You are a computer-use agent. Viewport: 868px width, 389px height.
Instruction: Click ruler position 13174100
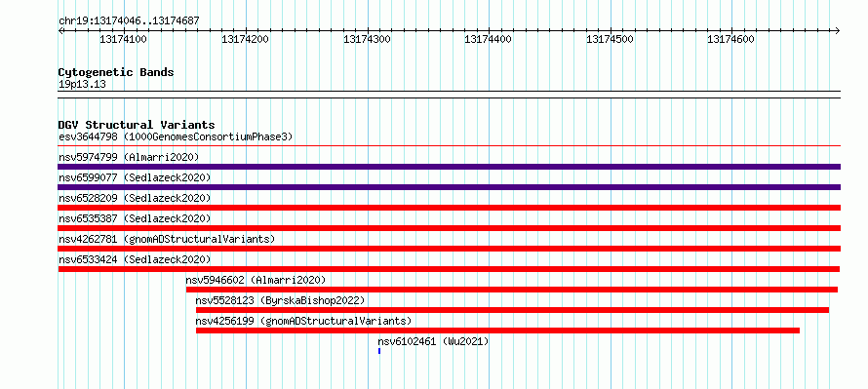[x=123, y=39]
